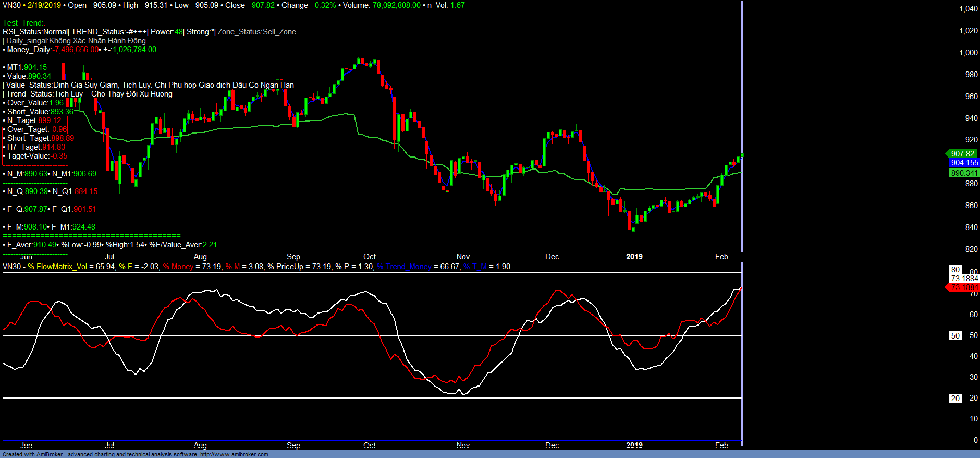
Task: Click the blue 904.155 value label
Action: point(964,163)
